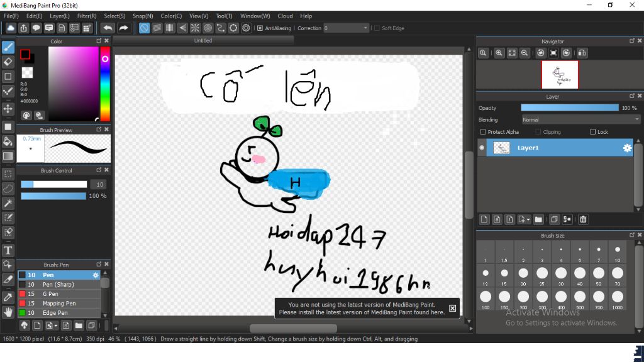Select the Brush tool in left toolbar
This screenshot has width=644, height=362.
(8, 47)
